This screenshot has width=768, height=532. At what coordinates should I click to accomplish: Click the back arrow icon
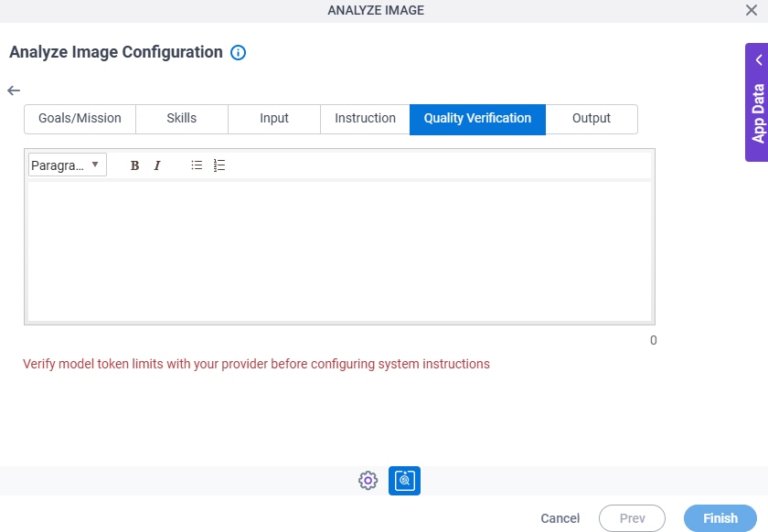pyautogui.click(x=14, y=90)
